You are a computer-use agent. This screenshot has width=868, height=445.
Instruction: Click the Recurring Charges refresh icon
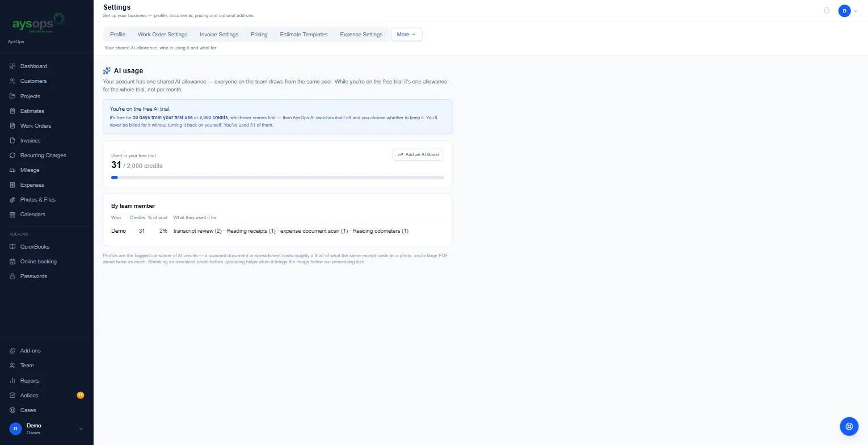pos(12,156)
